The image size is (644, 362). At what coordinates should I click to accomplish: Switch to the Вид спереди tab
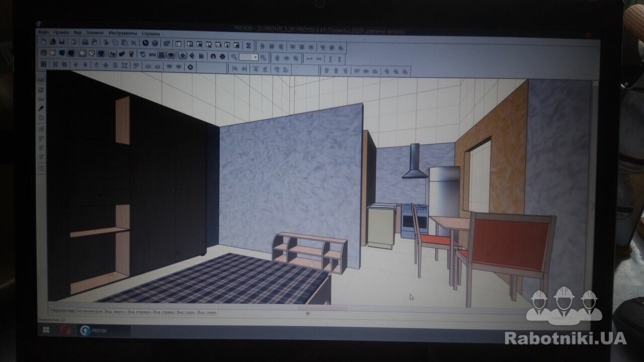click(x=139, y=312)
